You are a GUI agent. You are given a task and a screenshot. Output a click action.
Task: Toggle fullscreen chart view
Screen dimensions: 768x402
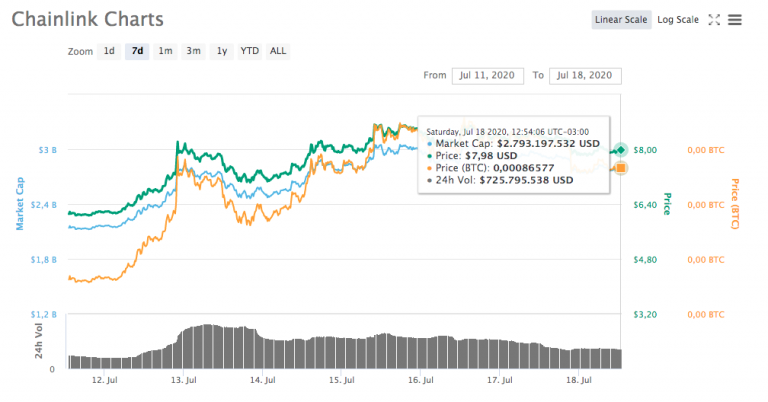[714, 20]
